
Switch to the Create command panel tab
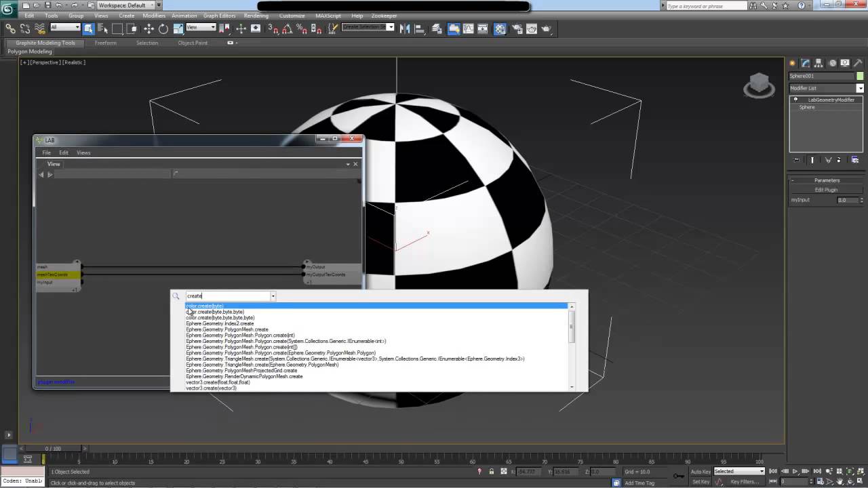[x=792, y=63]
